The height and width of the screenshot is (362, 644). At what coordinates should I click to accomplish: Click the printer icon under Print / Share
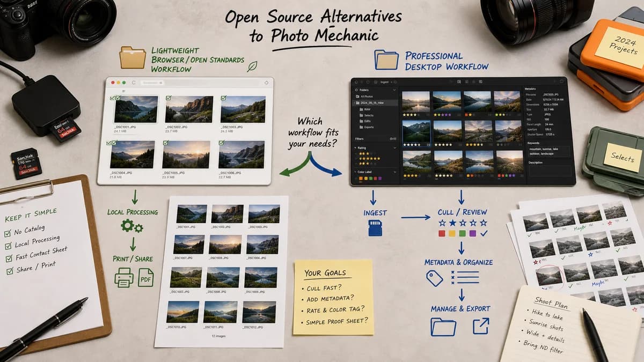click(x=124, y=277)
